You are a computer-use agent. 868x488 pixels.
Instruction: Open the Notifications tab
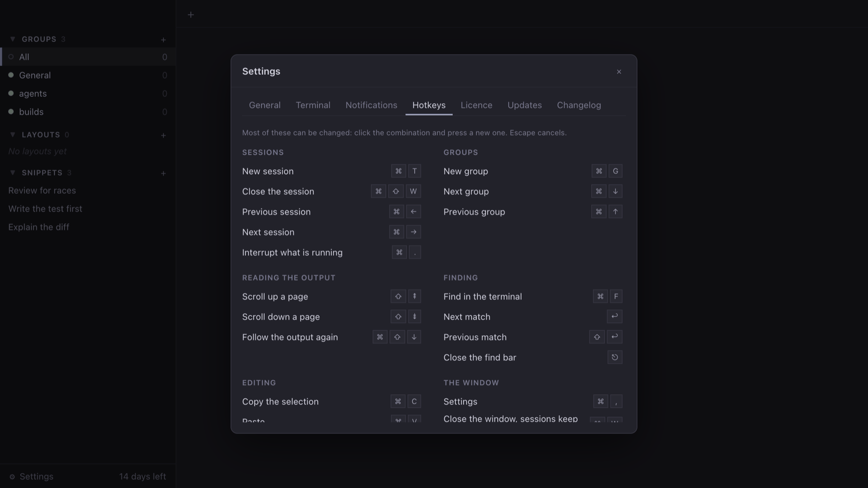point(371,105)
